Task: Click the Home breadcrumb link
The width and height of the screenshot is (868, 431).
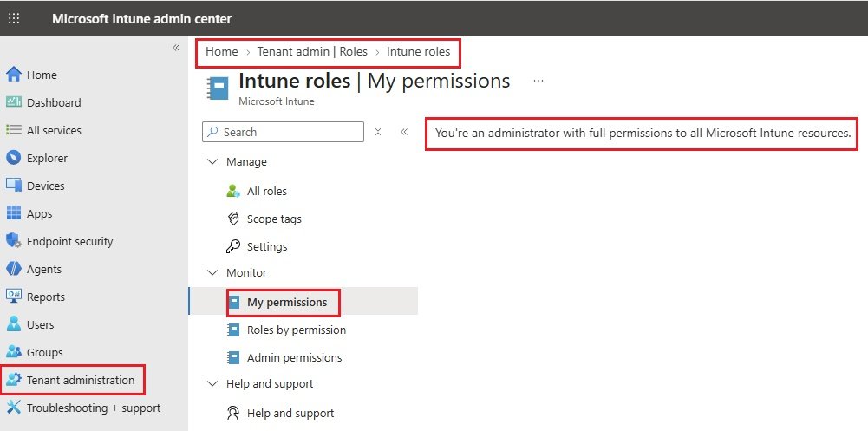Action: [x=221, y=51]
